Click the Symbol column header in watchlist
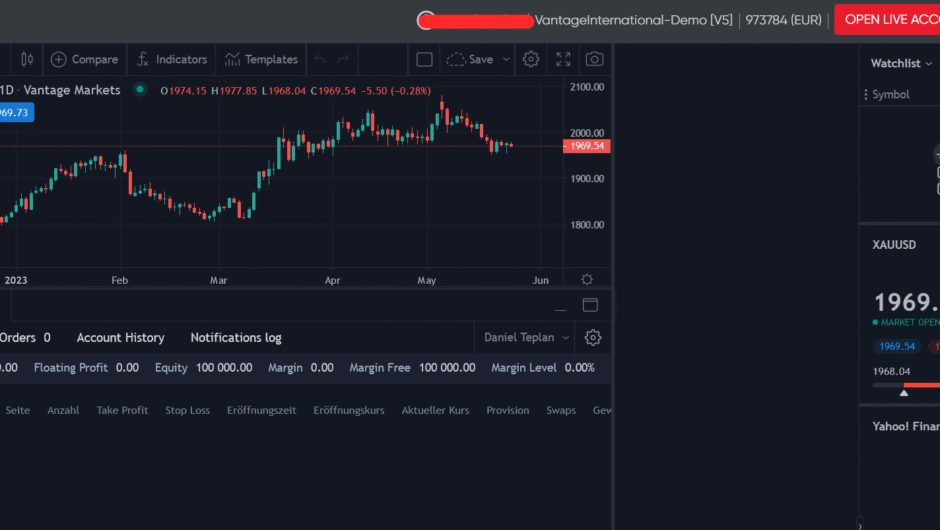940x530 pixels. [x=890, y=94]
